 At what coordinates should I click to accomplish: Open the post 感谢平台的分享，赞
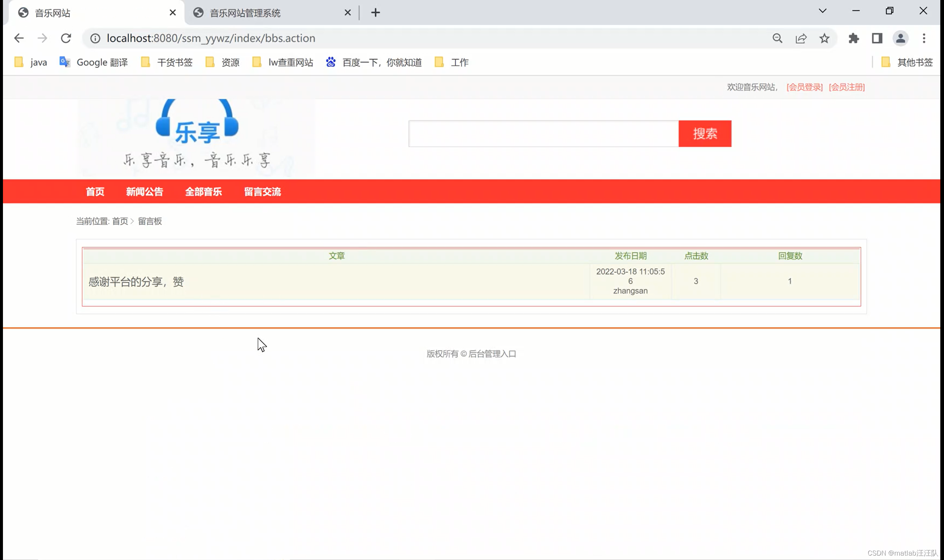136,281
